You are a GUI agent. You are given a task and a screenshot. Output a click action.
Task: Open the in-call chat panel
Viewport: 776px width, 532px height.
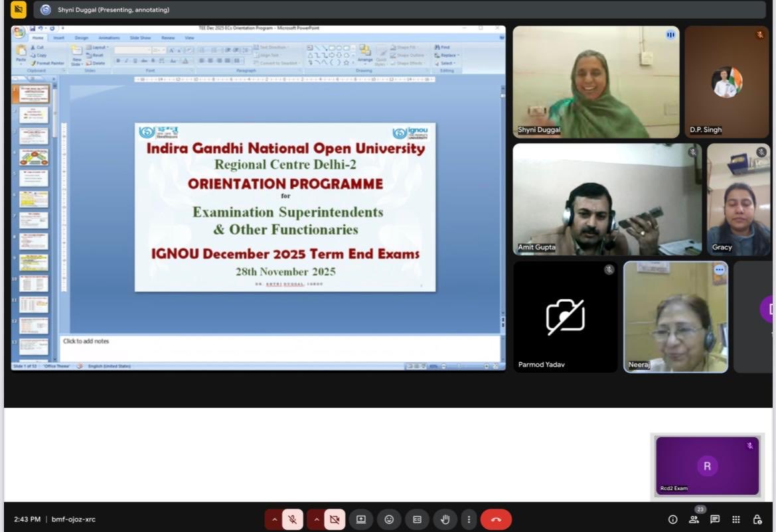(x=715, y=519)
